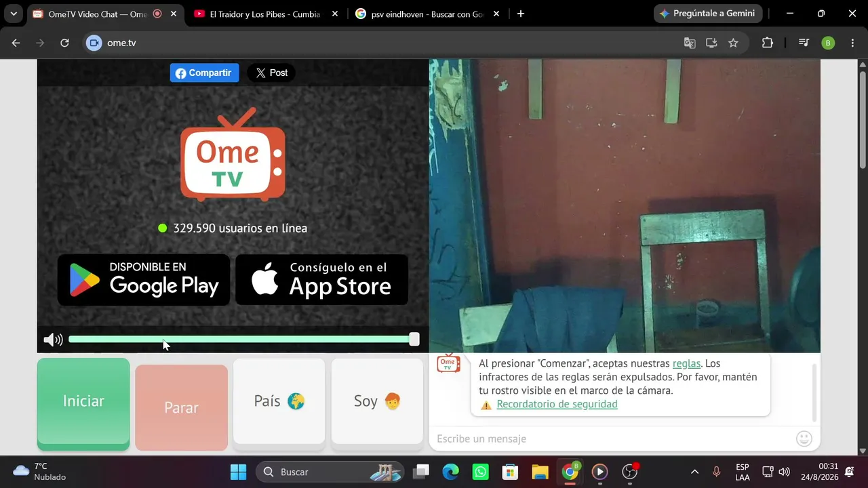Viewport: 868px width, 488px height.
Task: Open the Chrome extensions puzzle icon
Action: pyautogui.click(x=768, y=43)
